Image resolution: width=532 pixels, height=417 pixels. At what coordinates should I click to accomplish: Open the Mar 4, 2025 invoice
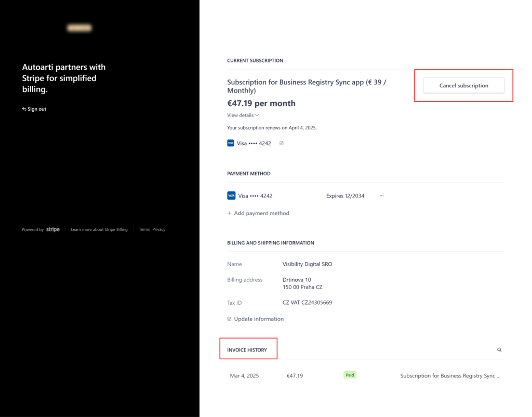pos(365,375)
